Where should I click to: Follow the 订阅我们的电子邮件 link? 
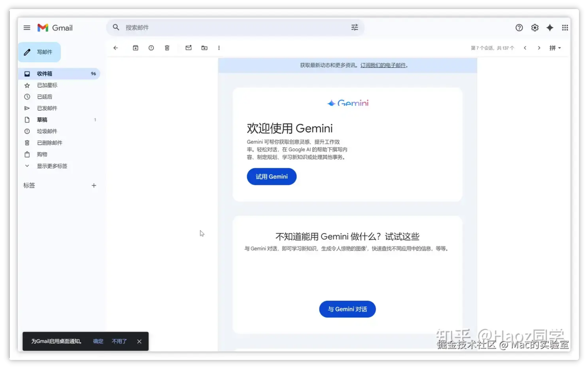tap(383, 65)
